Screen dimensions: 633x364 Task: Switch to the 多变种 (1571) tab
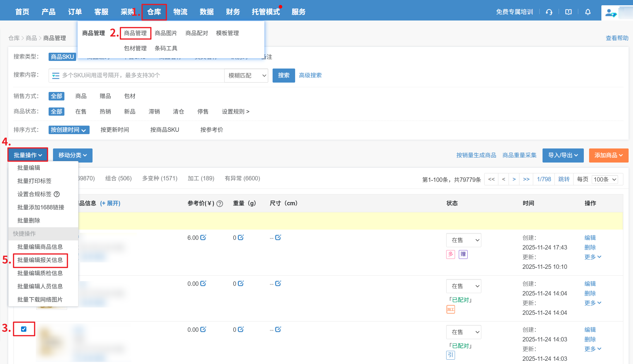[x=160, y=178]
